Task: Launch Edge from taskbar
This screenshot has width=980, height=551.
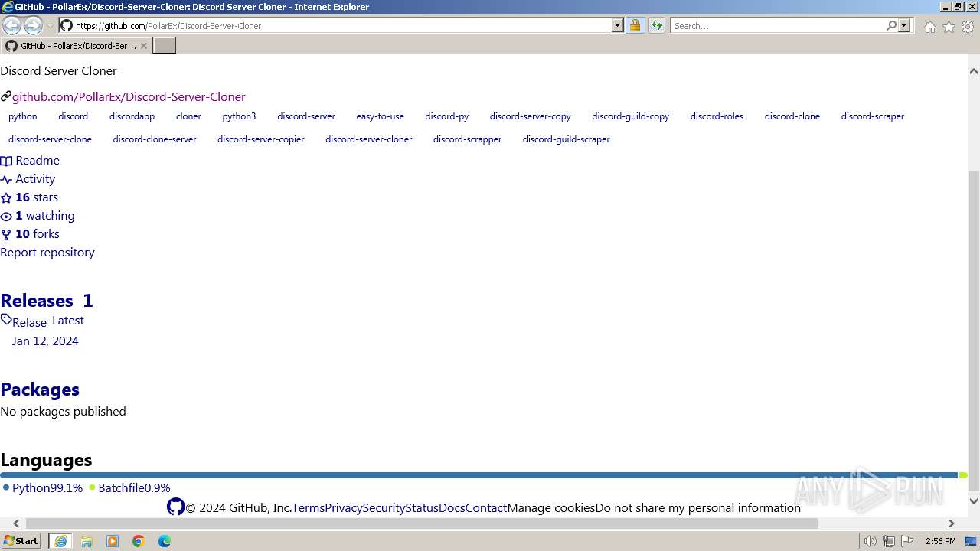Action: click(x=165, y=541)
